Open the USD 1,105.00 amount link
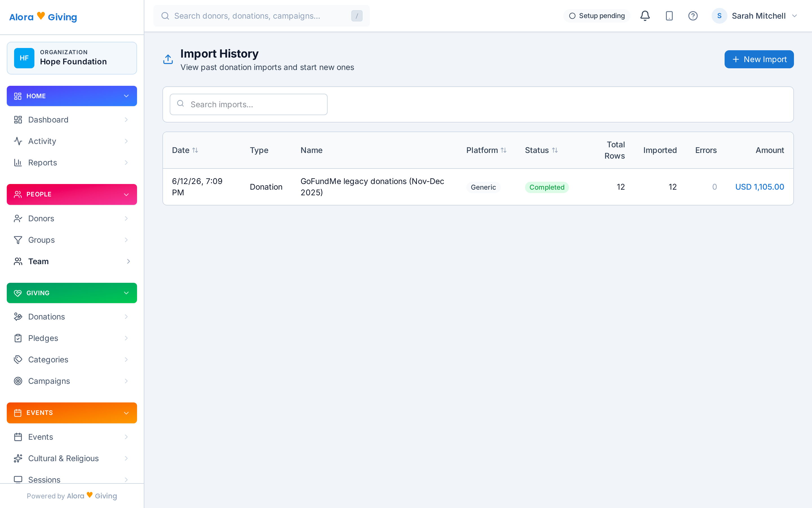 (760, 187)
